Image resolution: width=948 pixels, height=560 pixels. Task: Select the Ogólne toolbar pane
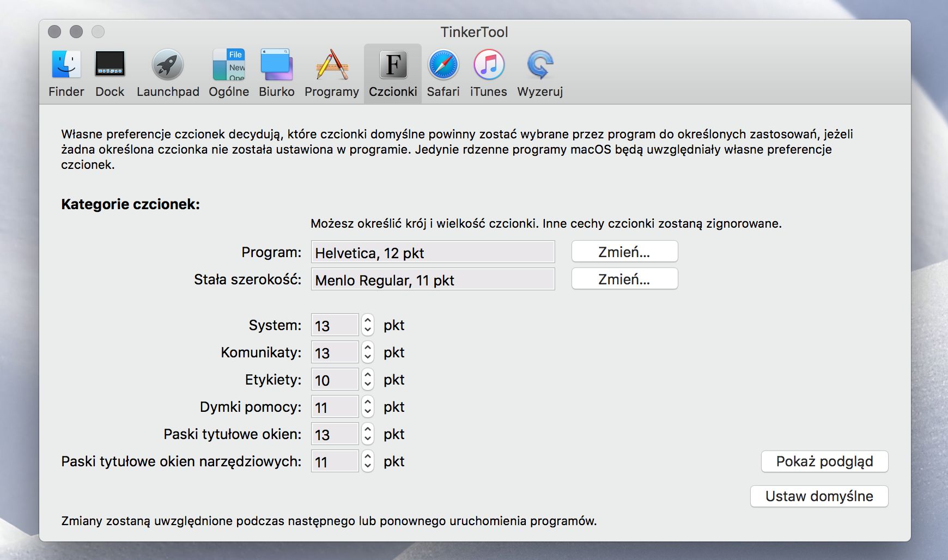pos(229,74)
